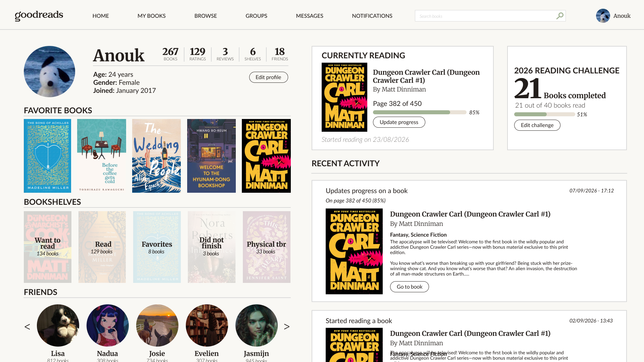Click the Edit challenge button
Screen dimensions: 644x362
click(x=537, y=125)
